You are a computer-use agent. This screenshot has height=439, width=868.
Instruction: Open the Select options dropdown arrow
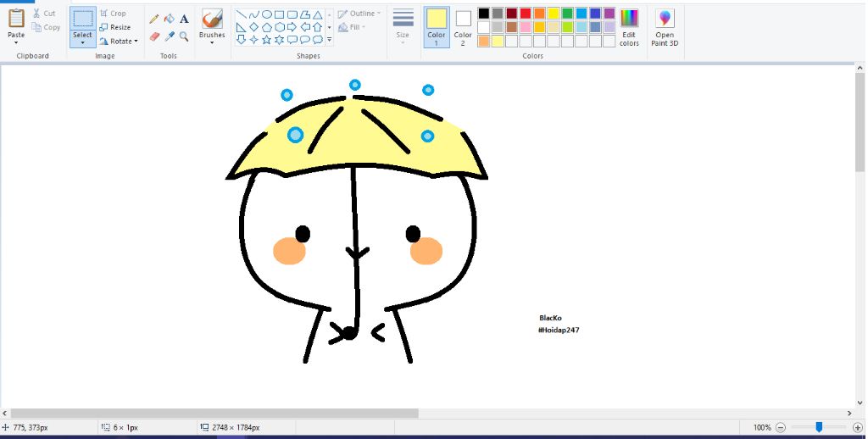pos(83,42)
